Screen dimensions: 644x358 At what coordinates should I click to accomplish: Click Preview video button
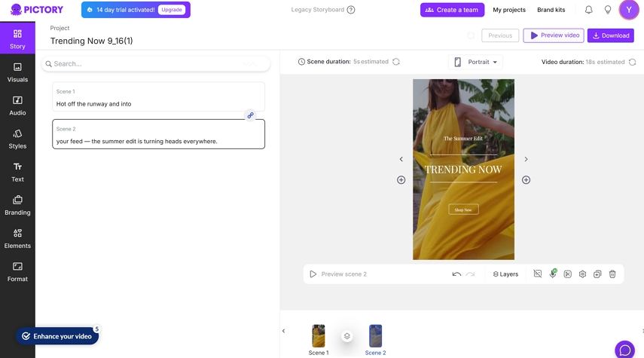coord(553,35)
